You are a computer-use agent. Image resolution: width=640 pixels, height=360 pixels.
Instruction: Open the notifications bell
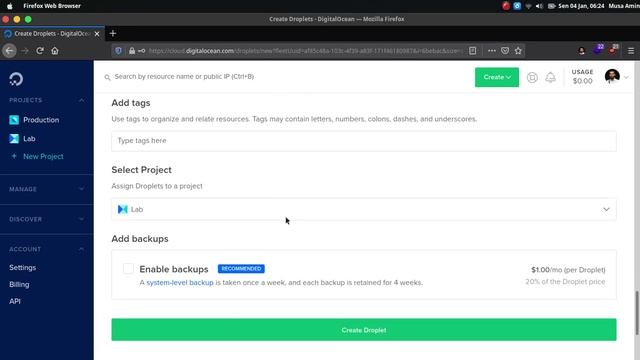click(550, 77)
